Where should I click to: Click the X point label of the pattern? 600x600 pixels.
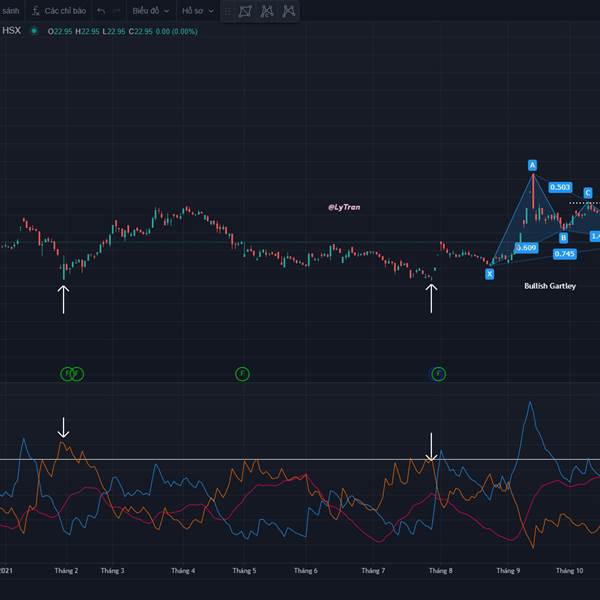click(489, 273)
